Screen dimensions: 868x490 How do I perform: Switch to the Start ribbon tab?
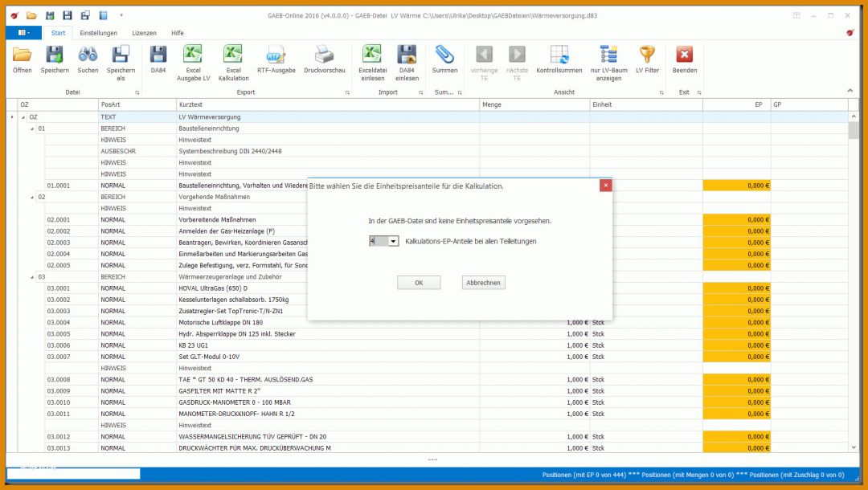coord(58,33)
